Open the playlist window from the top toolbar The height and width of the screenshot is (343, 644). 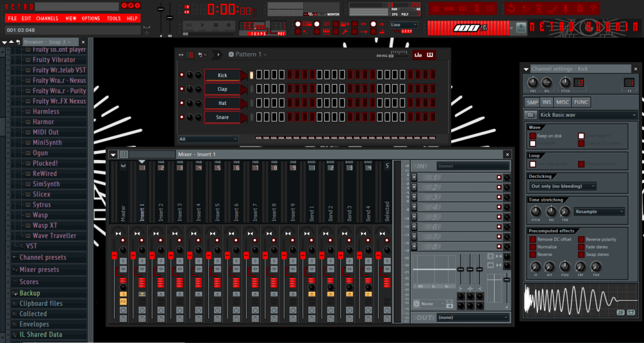[x=435, y=8]
